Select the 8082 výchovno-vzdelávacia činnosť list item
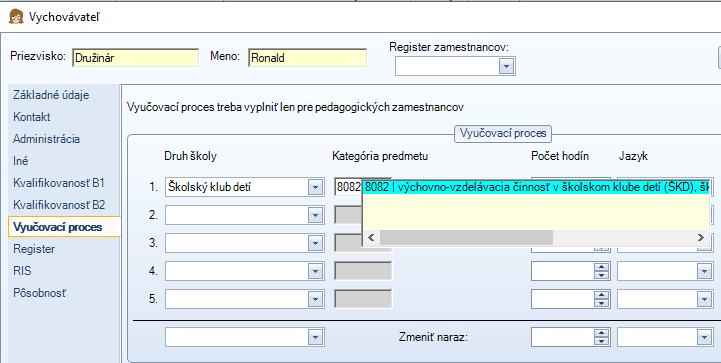Viewport: 721px width, 363px height. click(536, 187)
